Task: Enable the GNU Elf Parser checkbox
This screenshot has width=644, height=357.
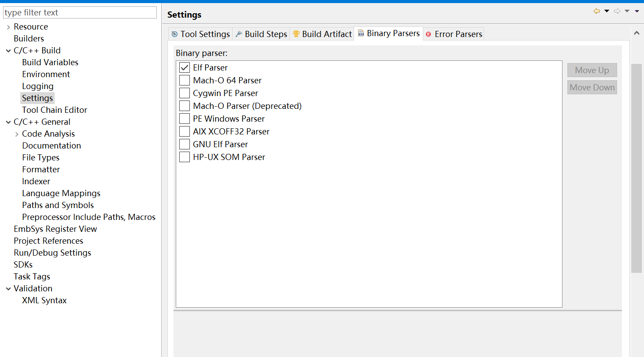Action: [185, 144]
